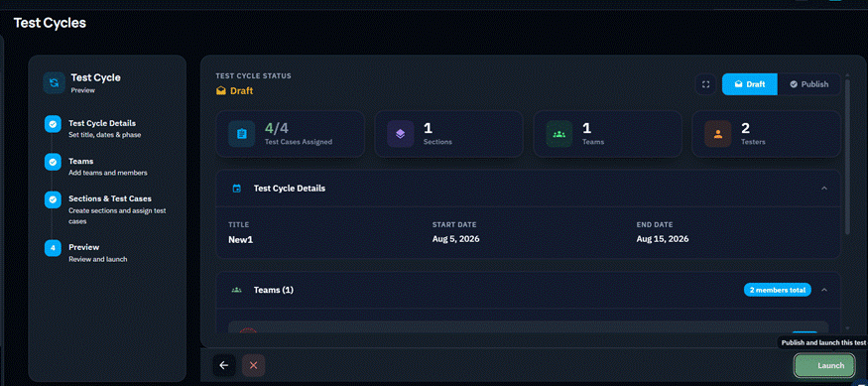Collapse the Test Cycle Details section
868x386 pixels.
point(824,189)
